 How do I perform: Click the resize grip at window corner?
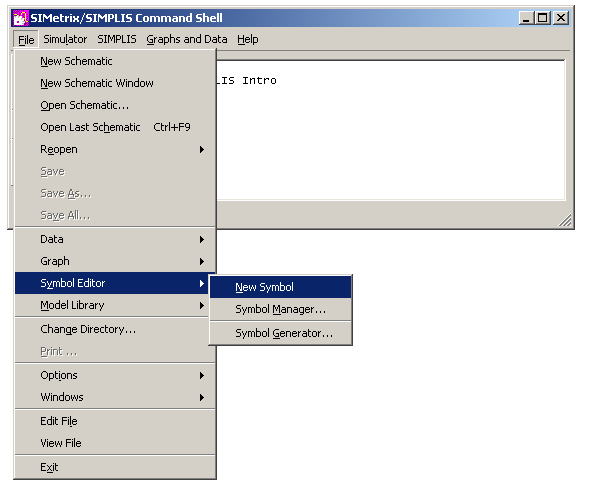pyautogui.click(x=565, y=220)
